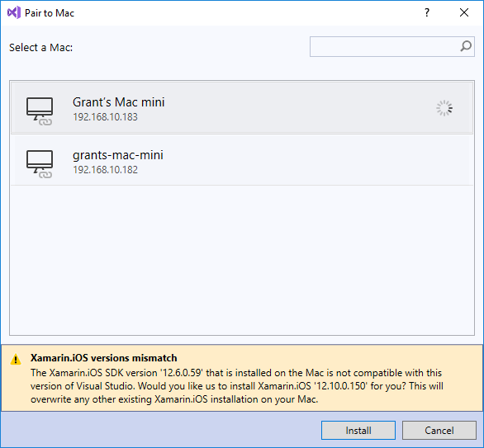Select the grants-mac-mini computer icon
Viewport: 484px width, 448px height.
40,164
